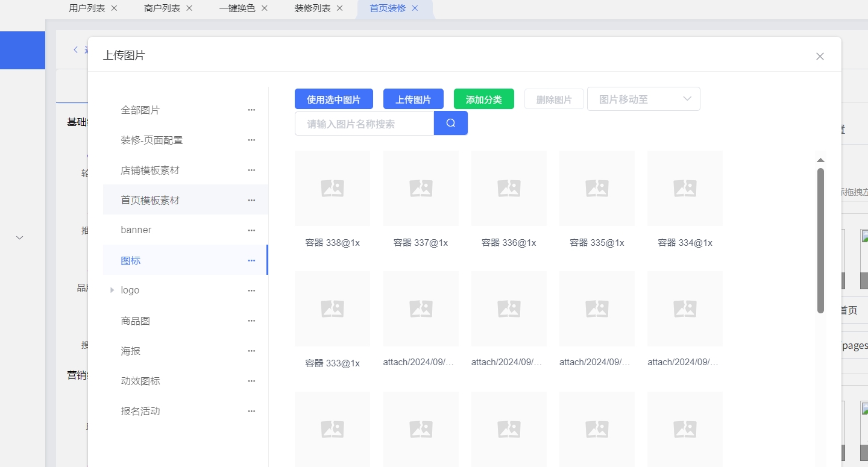The image size is (868, 467).
Task: Open more options for banner category
Action: click(x=251, y=230)
